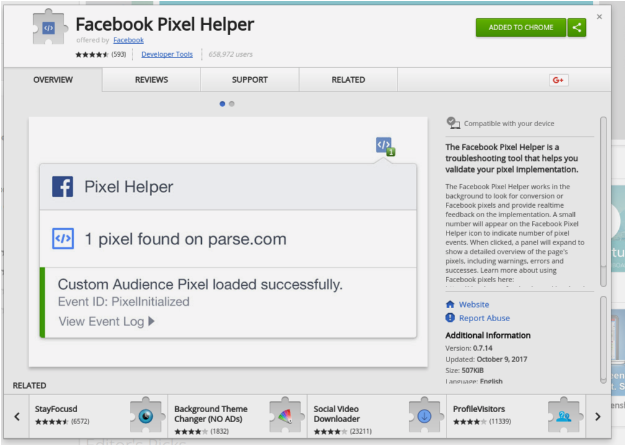Viewport: 627px width, 447px height.
Task: Click the star rating next to (593)
Action: point(92,54)
